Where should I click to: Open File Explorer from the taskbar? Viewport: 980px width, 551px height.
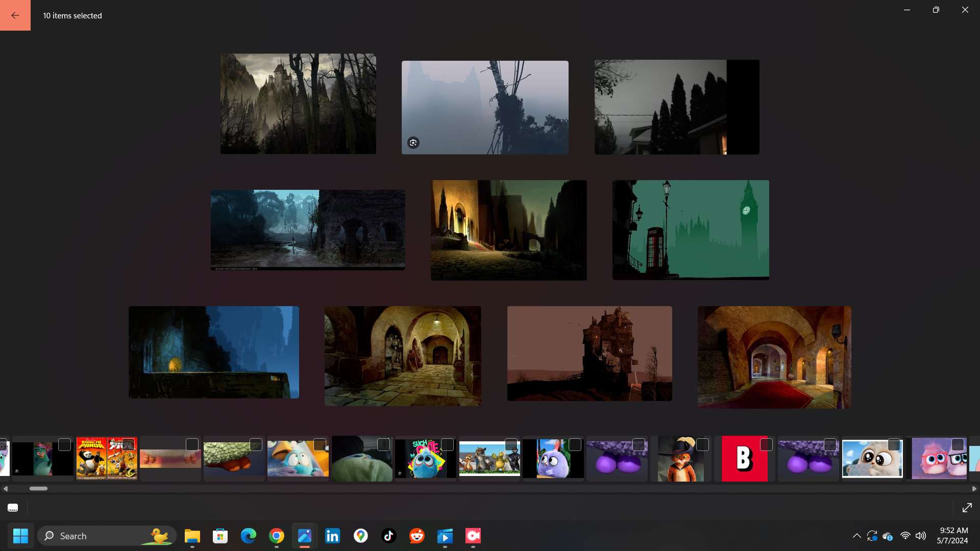point(192,536)
